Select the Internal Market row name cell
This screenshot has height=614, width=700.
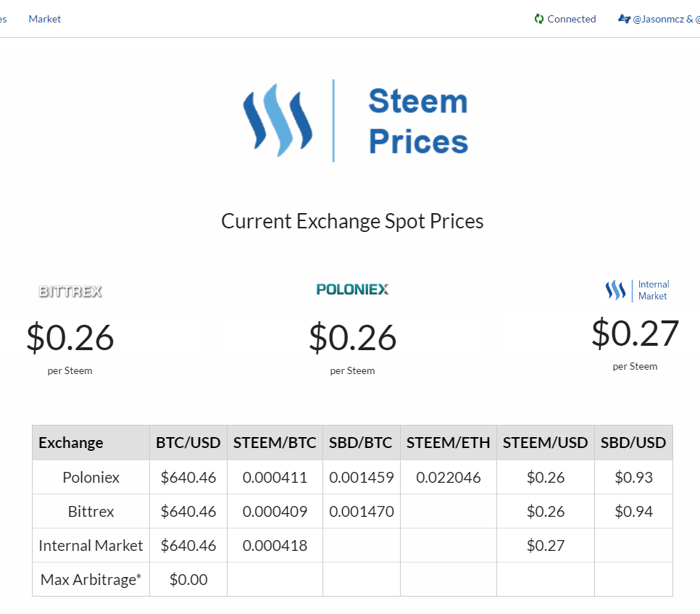tap(91, 545)
